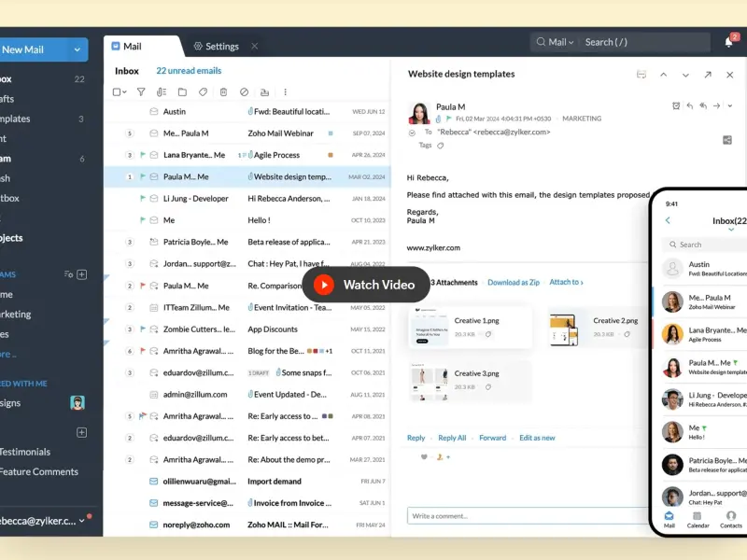This screenshot has width=747, height=560.
Task: Click the mark as spam icon
Action: click(244, 92)
